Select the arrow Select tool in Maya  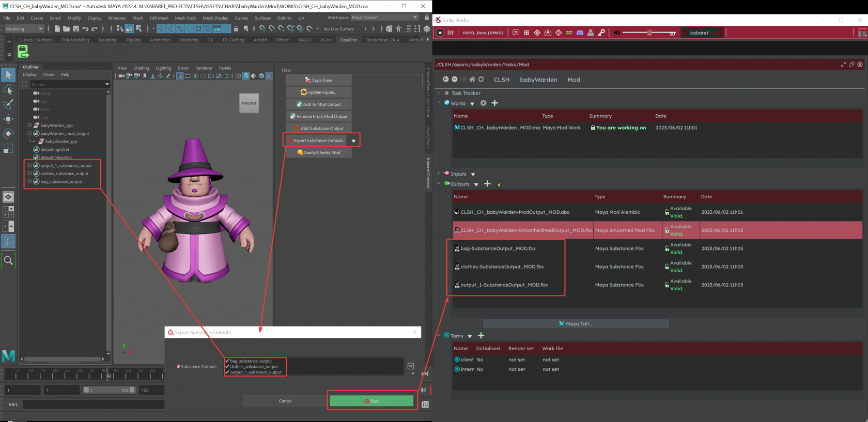(x=8, y=75)
